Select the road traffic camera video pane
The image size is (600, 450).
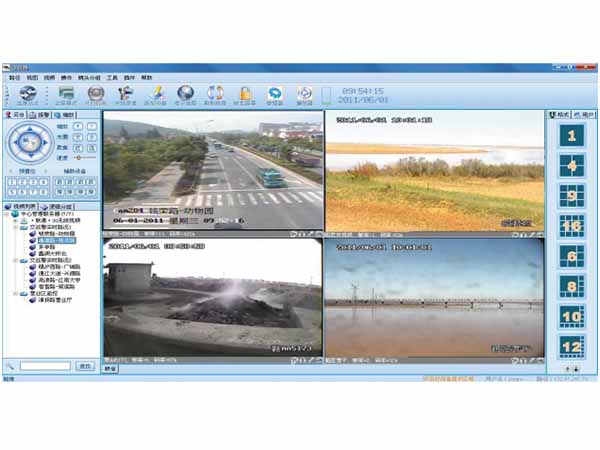[213, 171]
